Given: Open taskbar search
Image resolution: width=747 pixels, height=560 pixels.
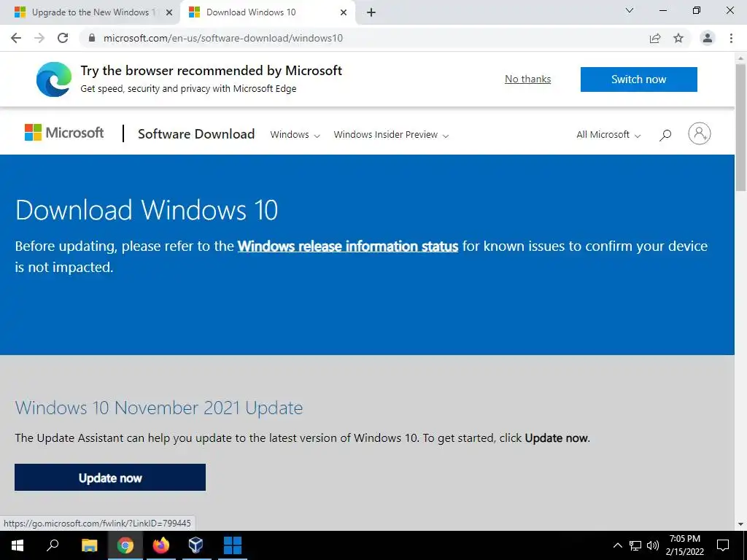Looking at the screenshot, I should point(53,545).
